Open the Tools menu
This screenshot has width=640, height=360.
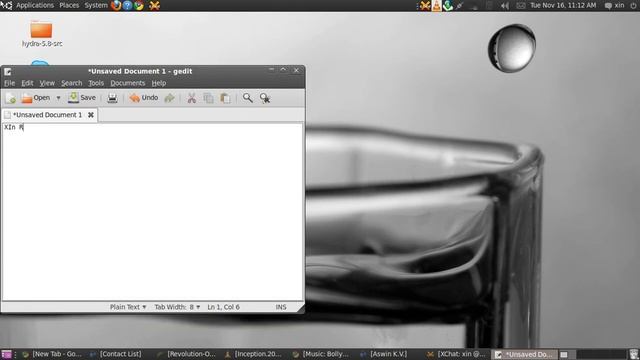[x=96, y=83]
